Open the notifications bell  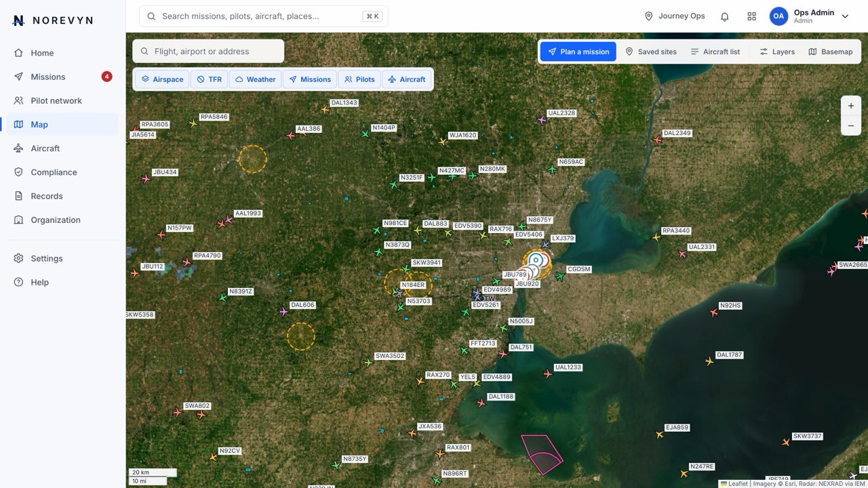pos(724,16)
